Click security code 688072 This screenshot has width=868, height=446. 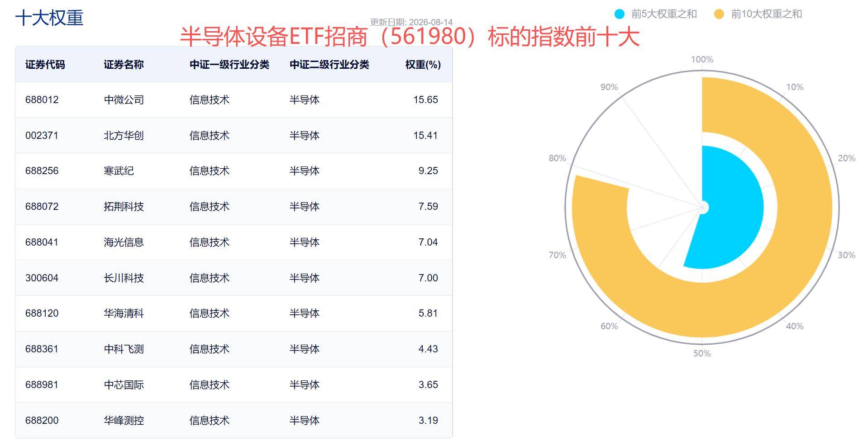pos(42,207)
